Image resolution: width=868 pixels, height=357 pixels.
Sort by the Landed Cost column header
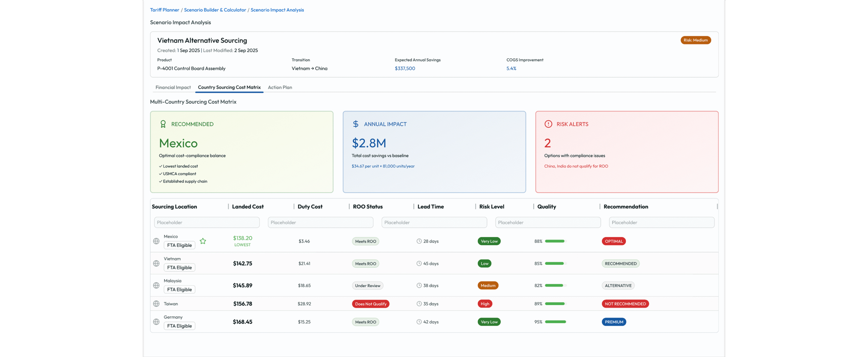[248, 206]
